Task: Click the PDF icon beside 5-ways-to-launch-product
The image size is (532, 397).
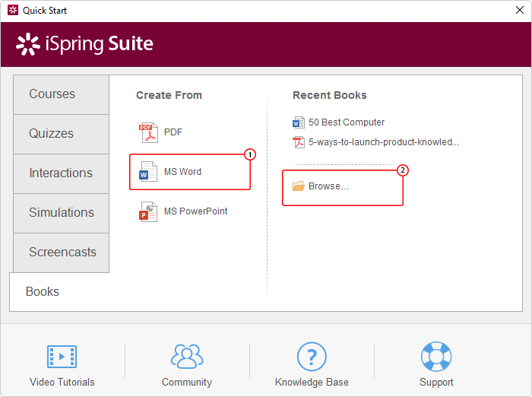Action: tap(299, 142)
